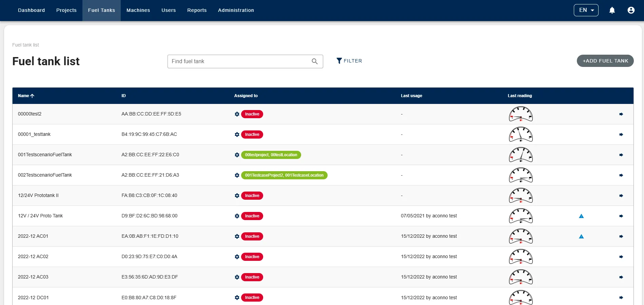The image size is (644, 305).
Task: Open details arrow for 00001_testtank row
Action: tap(621, 134)
